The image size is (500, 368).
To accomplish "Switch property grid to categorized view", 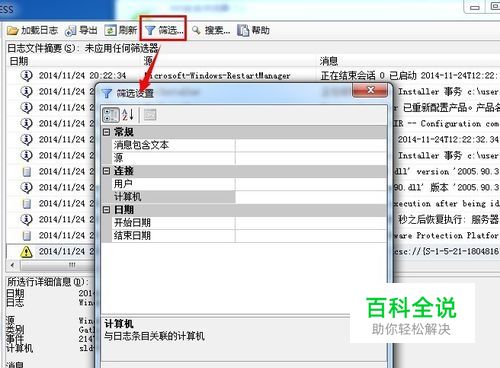I will click(x=111, y=115).
